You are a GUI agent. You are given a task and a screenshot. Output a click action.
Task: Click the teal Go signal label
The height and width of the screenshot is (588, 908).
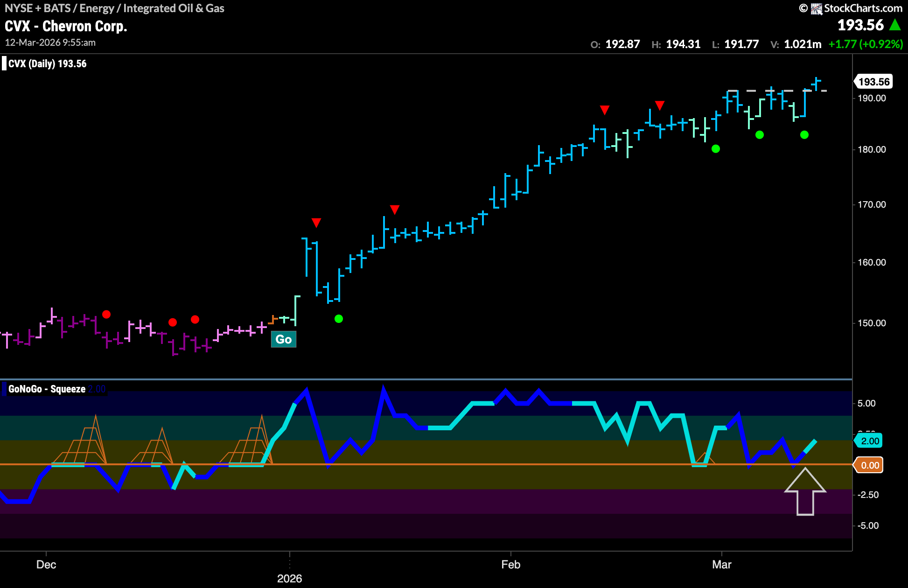tap(284, 339)
